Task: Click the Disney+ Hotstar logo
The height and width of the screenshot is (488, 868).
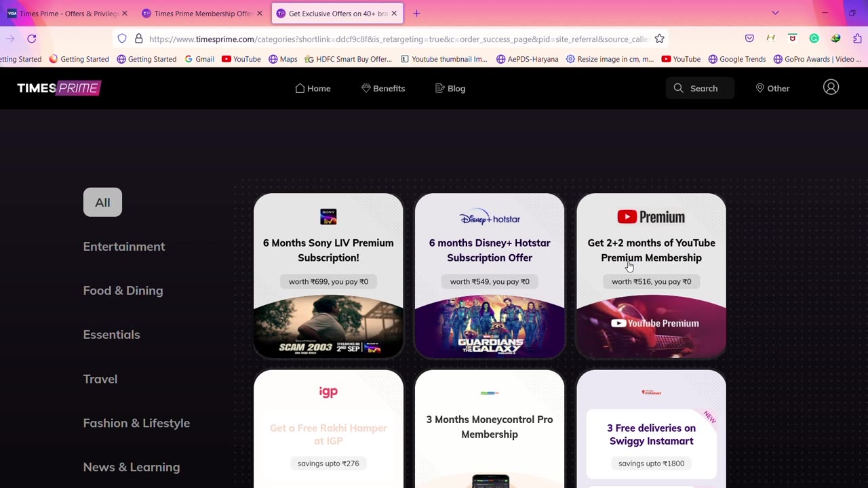Action: point(490,218)
